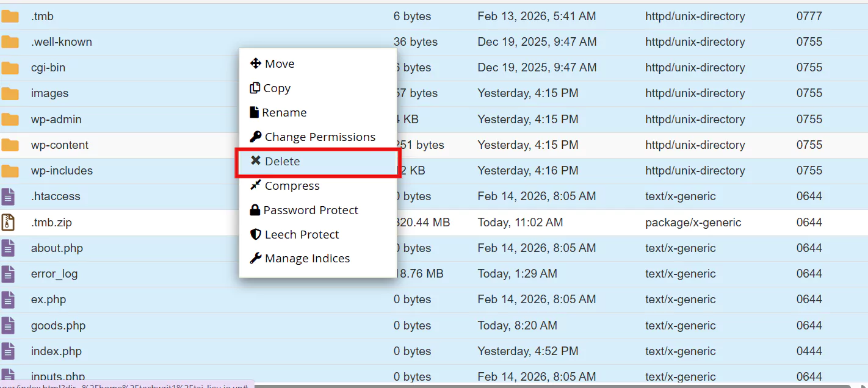Click the cgi-bin folder icon
Viewport: 868px width, 388px height.
click(x=10, y=68)
